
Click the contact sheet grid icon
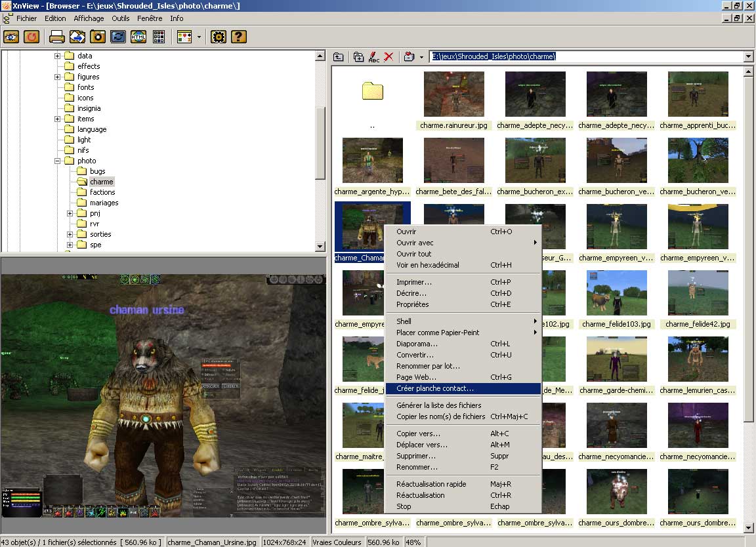[159, 37]
